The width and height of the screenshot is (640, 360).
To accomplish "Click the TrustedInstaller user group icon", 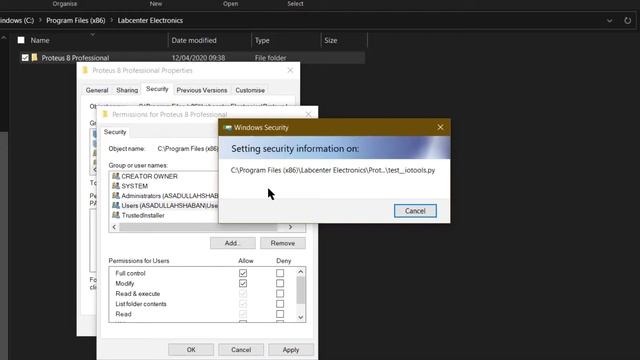I will [116, 215].
